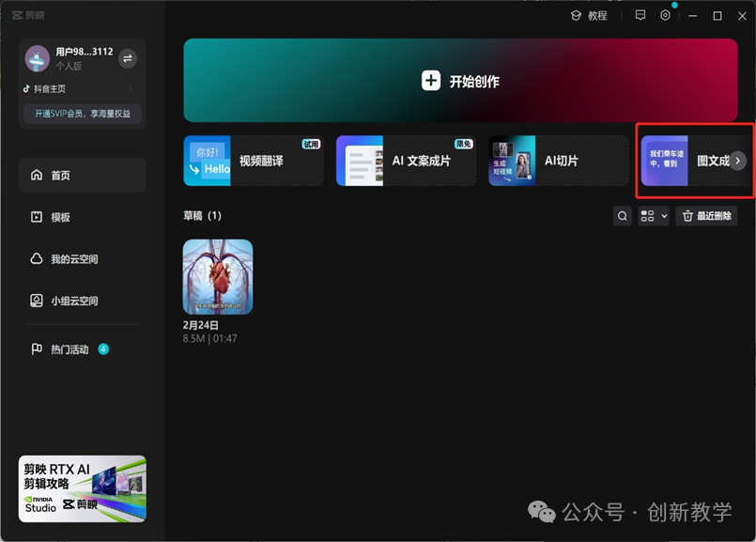Click the flag icon beside 热门活动
This screenshot has width=756, height=542.
37,348
